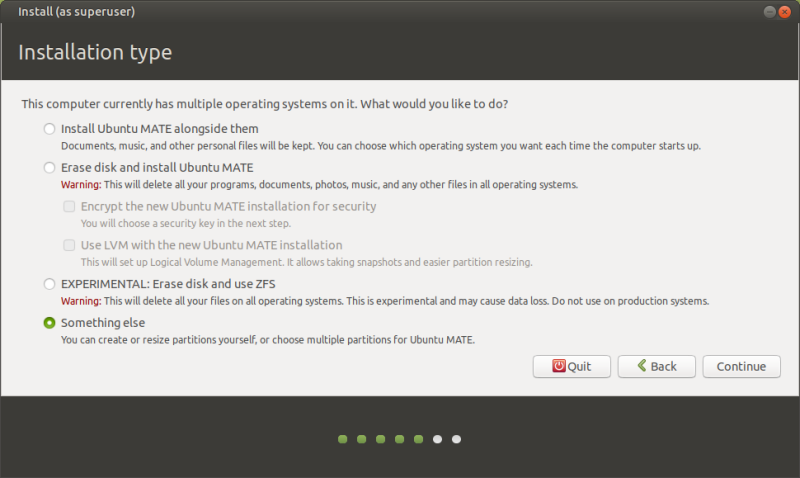Screen dimensions: 800x478
Task: Close the installer window
Action: (785, 12)
